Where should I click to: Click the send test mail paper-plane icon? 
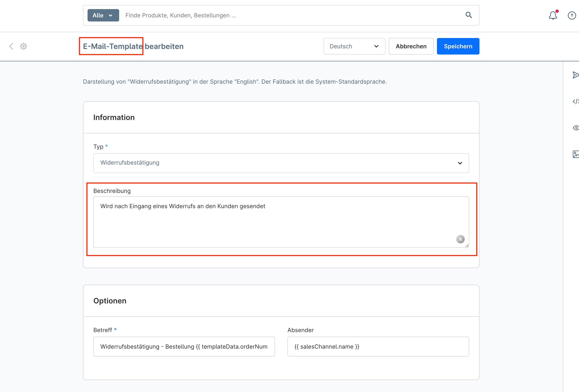tap(575, 75)
